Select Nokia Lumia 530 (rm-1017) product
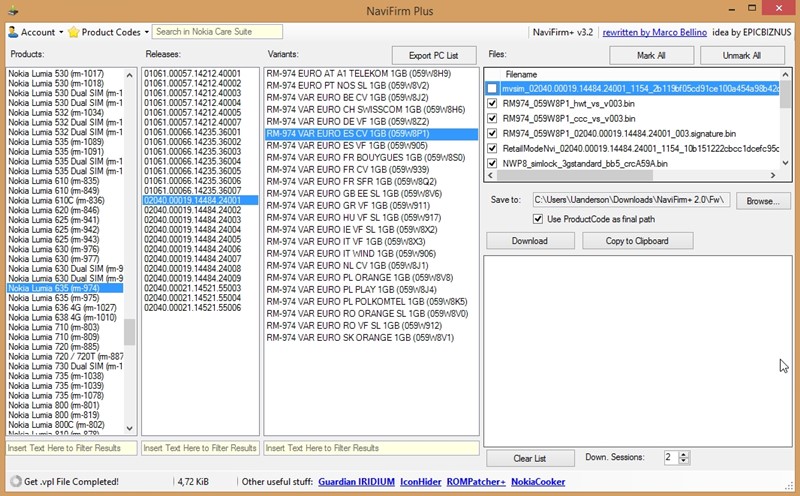This screenshot has height=496, width=800. point(65,73)
